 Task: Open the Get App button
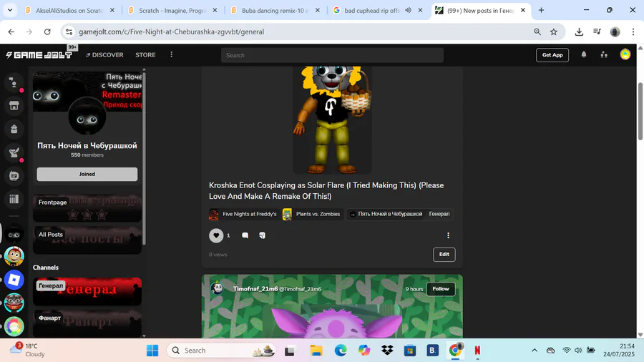pos(552,55)
